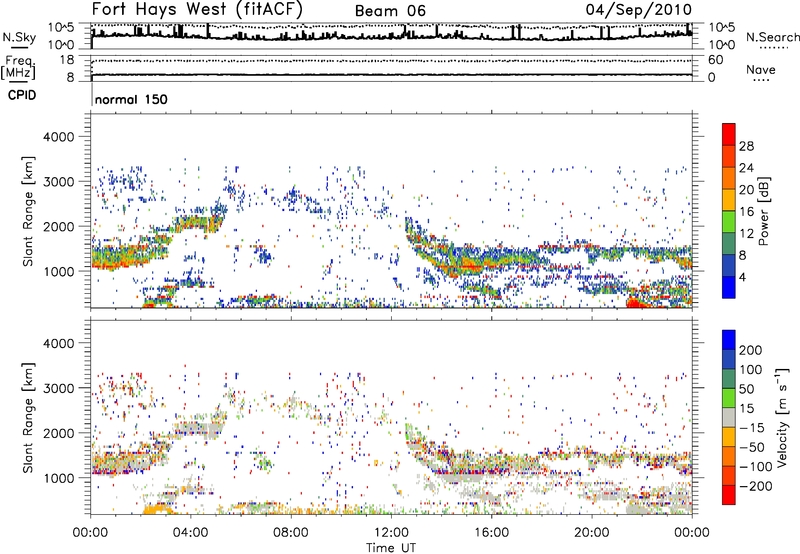Select the '1000' tick on the velocity panel

(59, 478)
